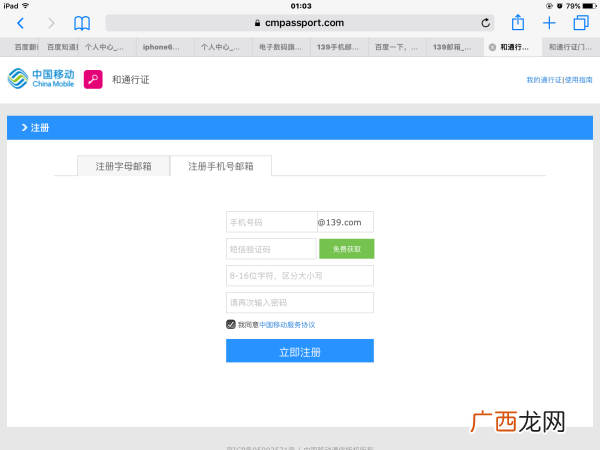This screenshot has width=600, height=450.
Task: Tap the 01:03 clock in status bar
Action: [301, 6]
